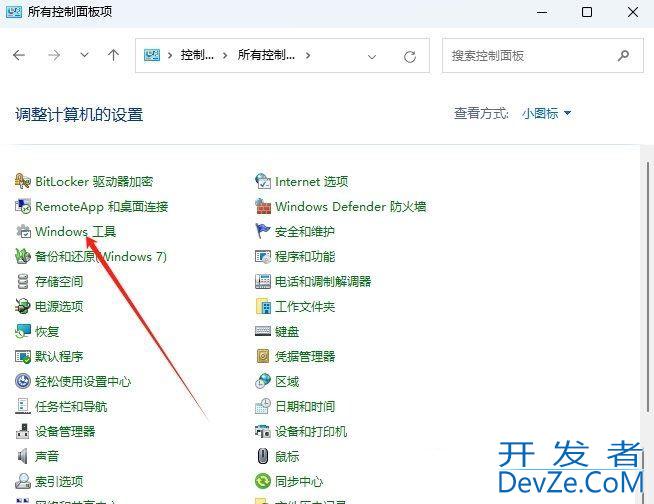Click the 任务栏和导航 icon
This screenshot has width=654, height=504.
point(23,406)
